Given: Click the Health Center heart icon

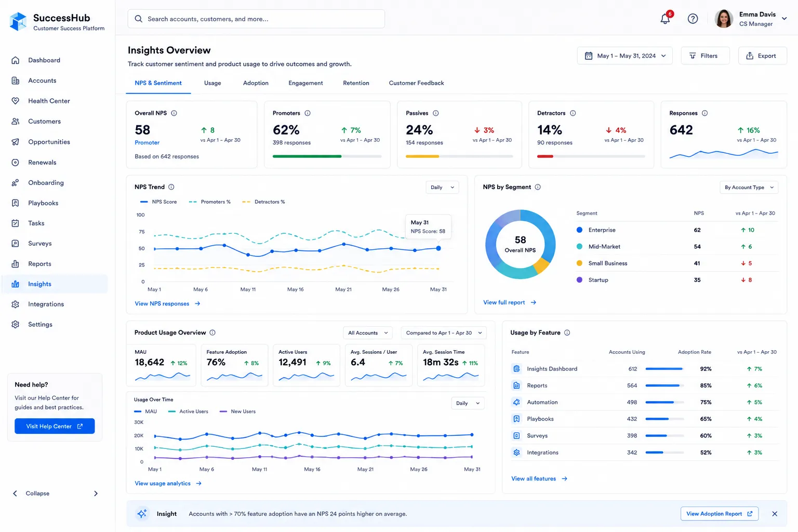Looking at the screenshot, I should pos(16,101).
